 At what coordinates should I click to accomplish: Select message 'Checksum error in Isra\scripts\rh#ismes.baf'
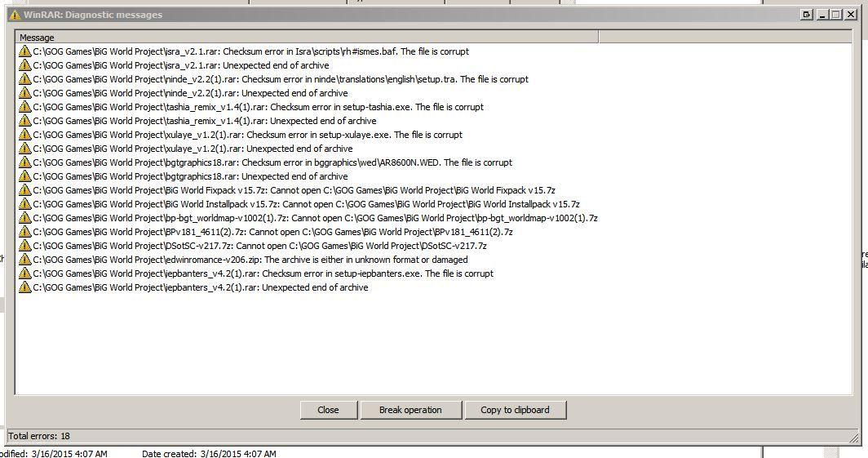250,51
